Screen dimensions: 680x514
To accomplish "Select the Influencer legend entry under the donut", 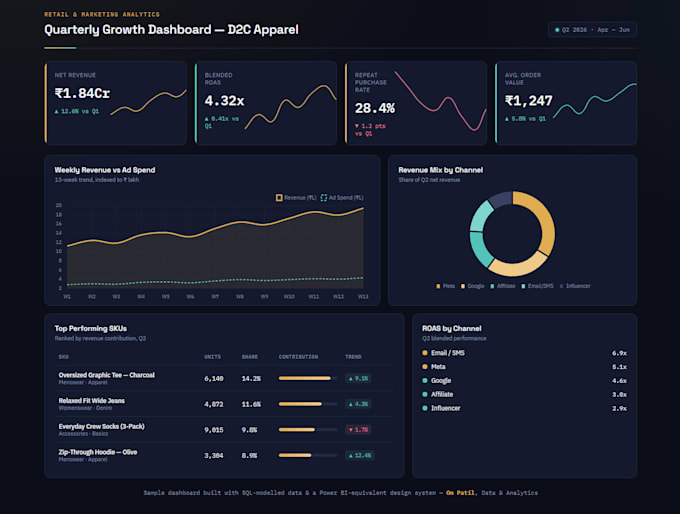I will pos(575,286).
